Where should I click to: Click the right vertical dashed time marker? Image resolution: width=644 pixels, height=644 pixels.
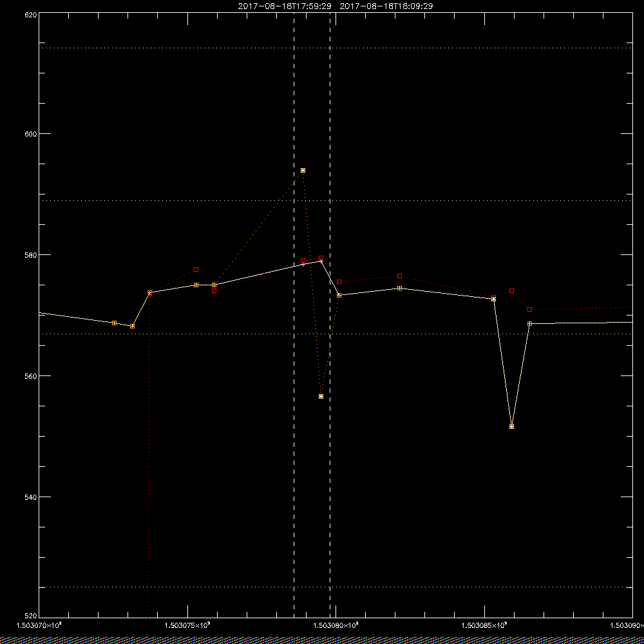(x=330, y=315)
